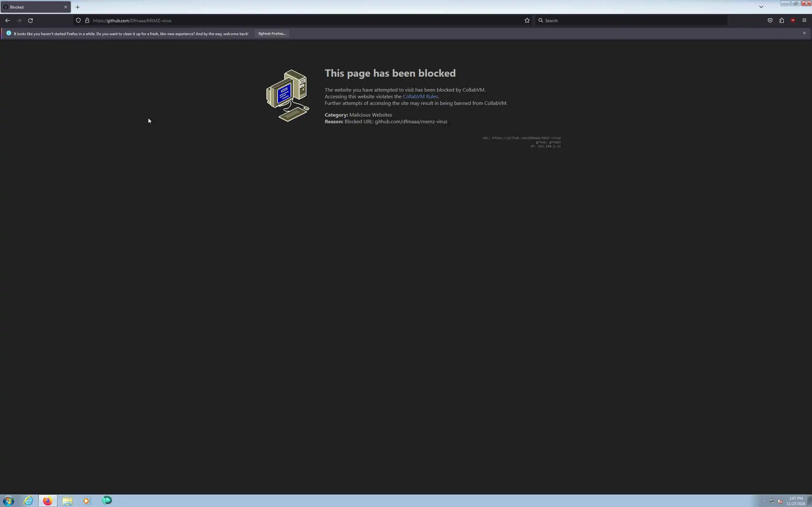Viewport: 812px width, 507px height.
Task: Click the site security padlock icon
Action: (87, 21)
